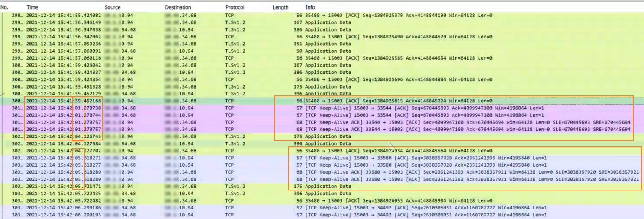Image resolution: width=644 pixels, height=219 pixels.
Task: Sort by the Time column header
Action: tap(32, 7)
